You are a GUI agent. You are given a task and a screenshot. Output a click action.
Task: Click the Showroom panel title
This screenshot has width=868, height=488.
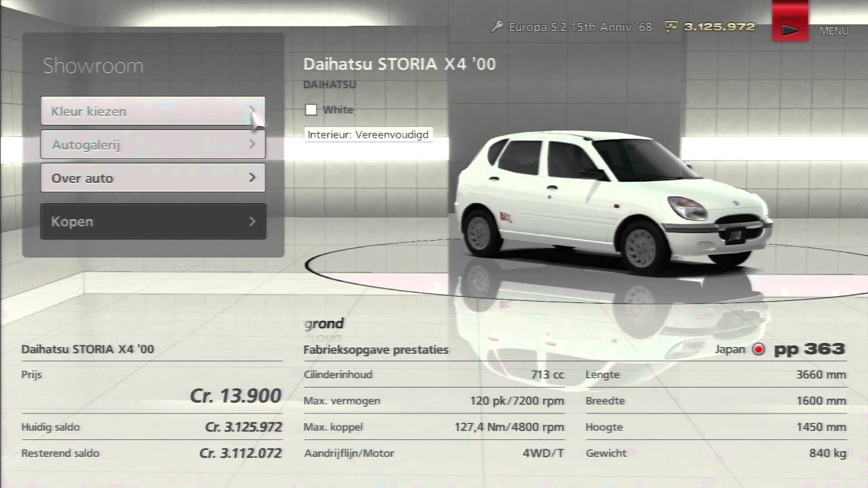[x=93, y=66]
